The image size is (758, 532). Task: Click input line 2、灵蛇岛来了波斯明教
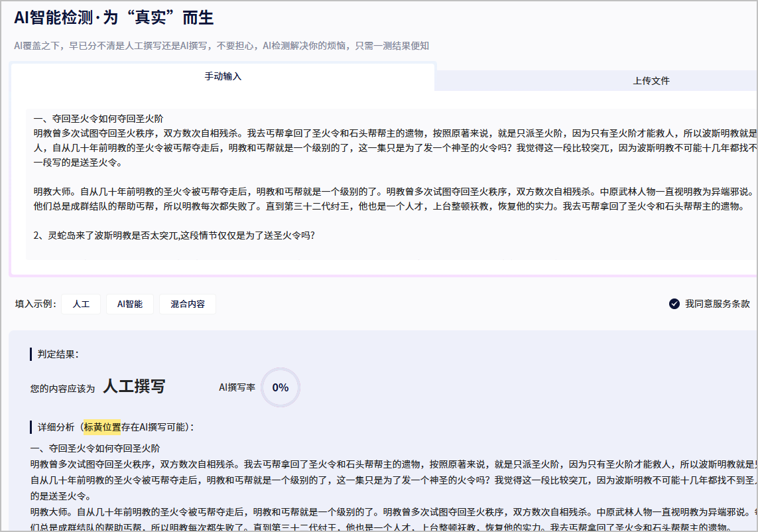pos(174,235)
